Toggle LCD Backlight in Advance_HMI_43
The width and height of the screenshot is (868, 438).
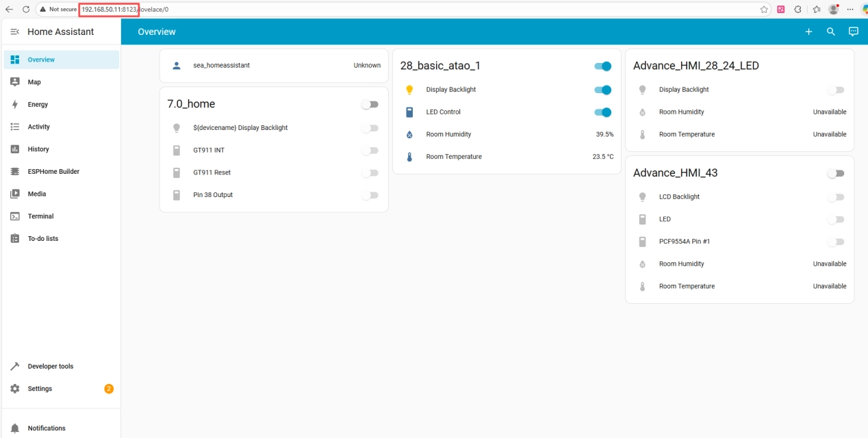(x=835, y=197)
